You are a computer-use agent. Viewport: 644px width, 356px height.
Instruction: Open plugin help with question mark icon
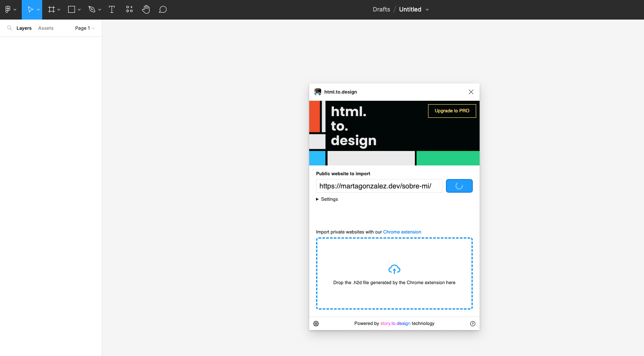click(x=472, y=324)
